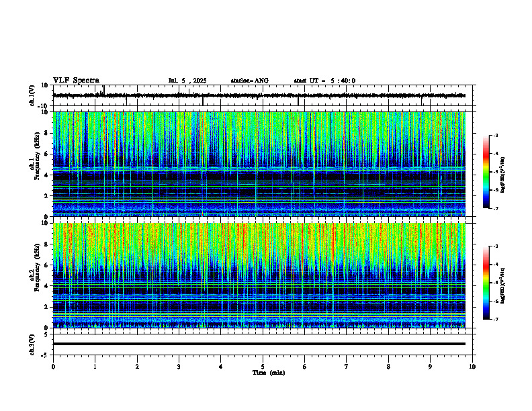
Task: Click the "8" kHz tick on ch.1 frequency axis
Action: 47,133
